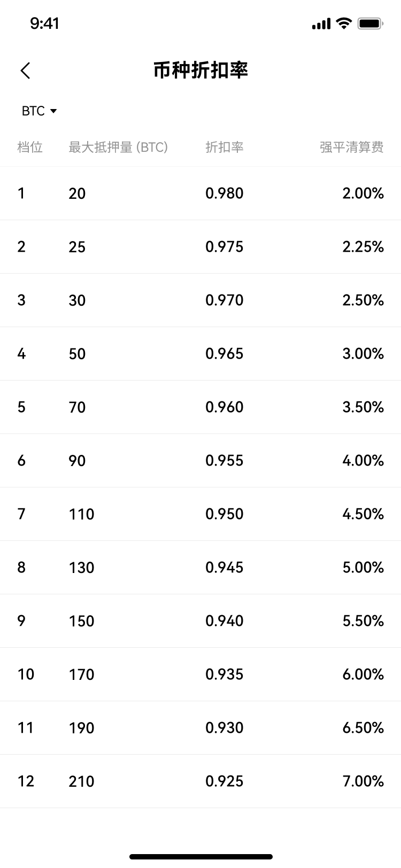Tap the 折扣率 column header
Viewport: 401px width, 868px height.
click(x=225, y=147)
